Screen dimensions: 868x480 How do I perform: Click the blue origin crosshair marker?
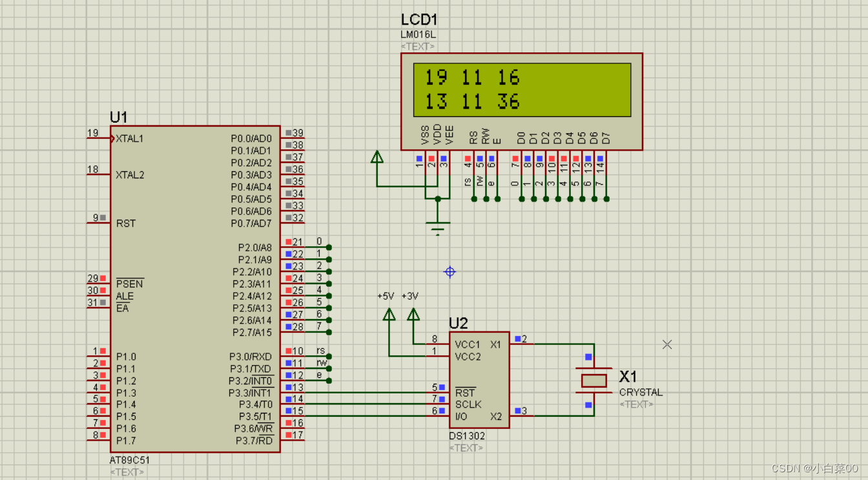click(x=450, y=272)
